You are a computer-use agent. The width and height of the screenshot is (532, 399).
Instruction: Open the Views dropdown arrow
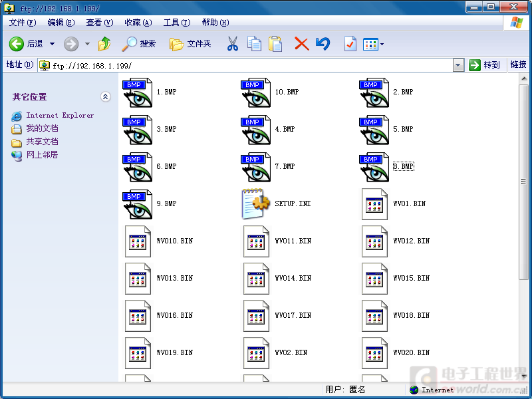tap(382, 45)
